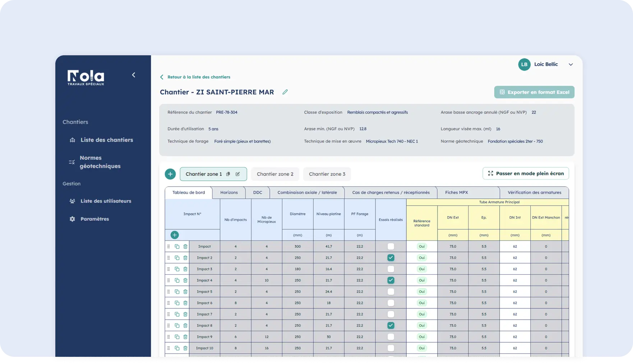Viewport: 633px width, 364px height.
Task: Duplicate the Impact 5 row with the copy icon
Action: pos(177,292)
